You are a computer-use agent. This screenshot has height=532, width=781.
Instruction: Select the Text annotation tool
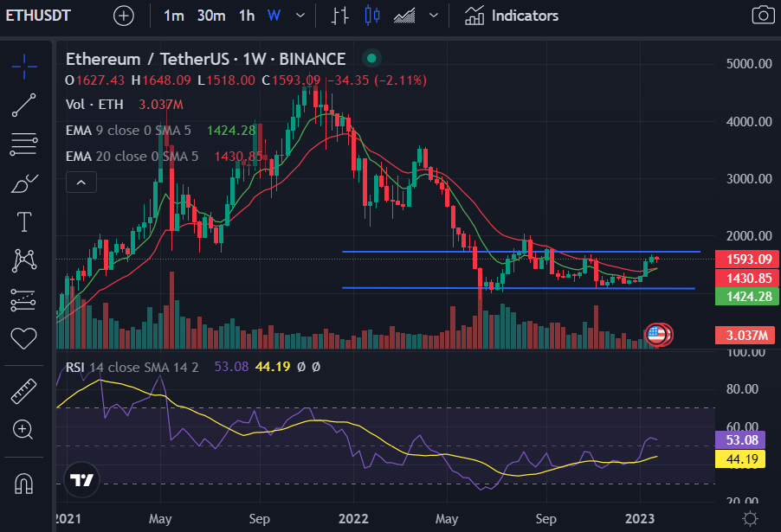point(24,222)
